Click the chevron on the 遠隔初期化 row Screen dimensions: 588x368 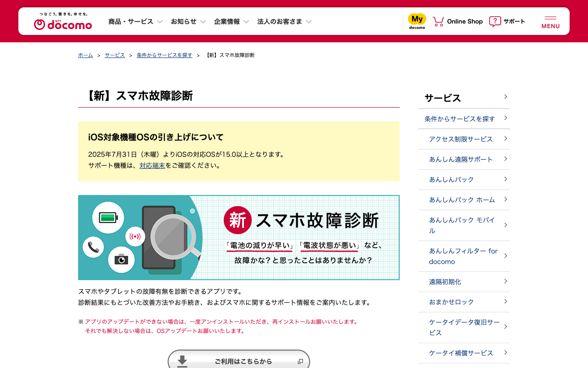pyautogui.click(x=505, y=281)
